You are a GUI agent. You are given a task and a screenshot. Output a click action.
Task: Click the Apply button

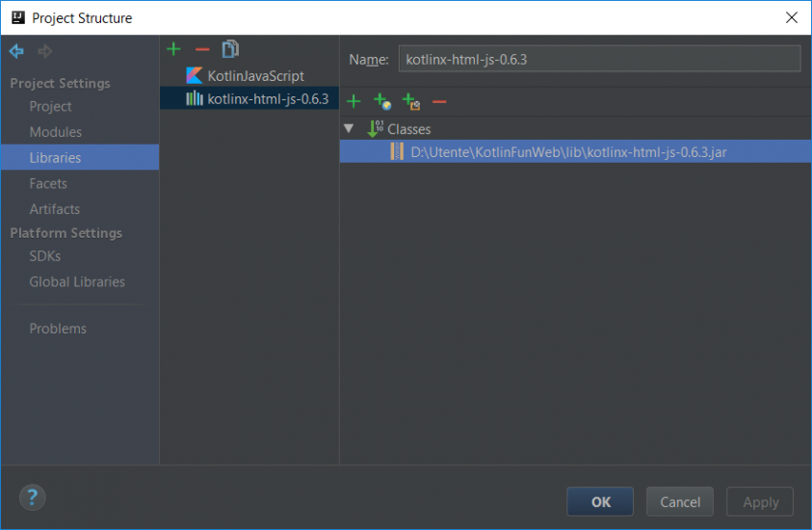tap(760, 501)
